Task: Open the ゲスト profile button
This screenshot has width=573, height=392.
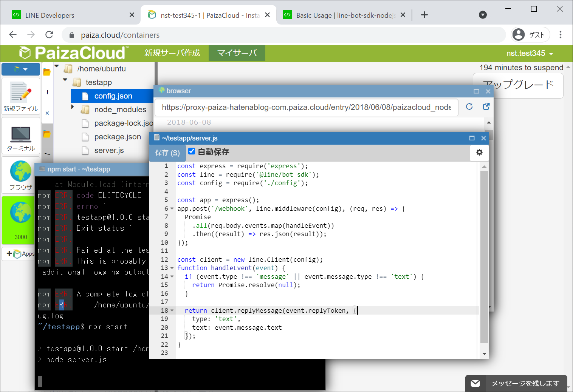Action: coord(530,35)
